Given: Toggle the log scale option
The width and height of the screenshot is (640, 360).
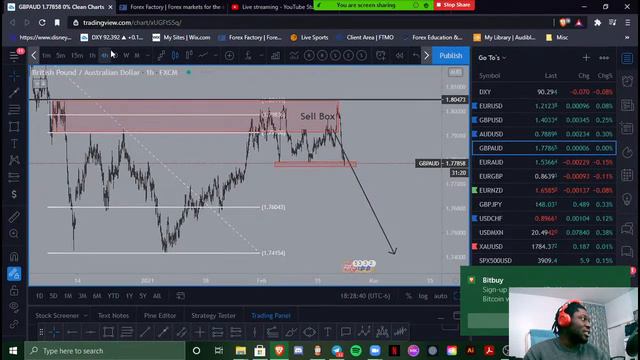Looking at the screenshot, I should [423, 296].
